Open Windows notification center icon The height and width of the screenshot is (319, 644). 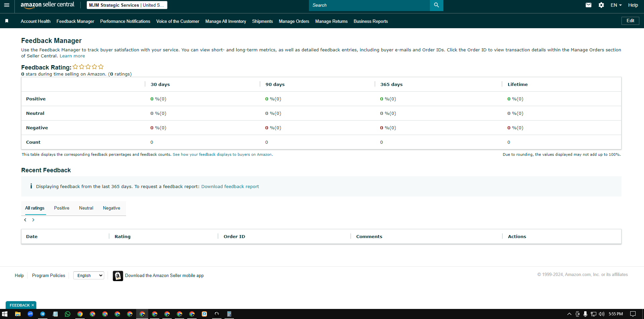(633, 314)
